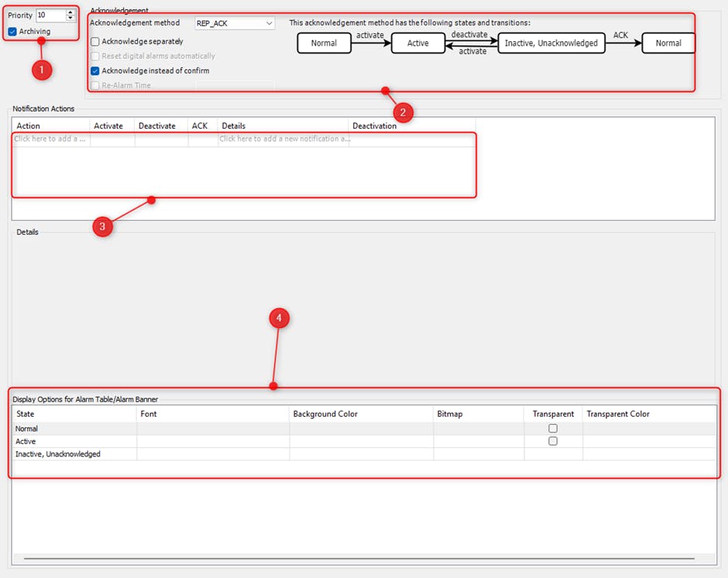Image resolution: width=728 pixels, height=578 pixels.
Task: Enable the Acknowledge separately checkbox
Action: (x=95, y=42)
